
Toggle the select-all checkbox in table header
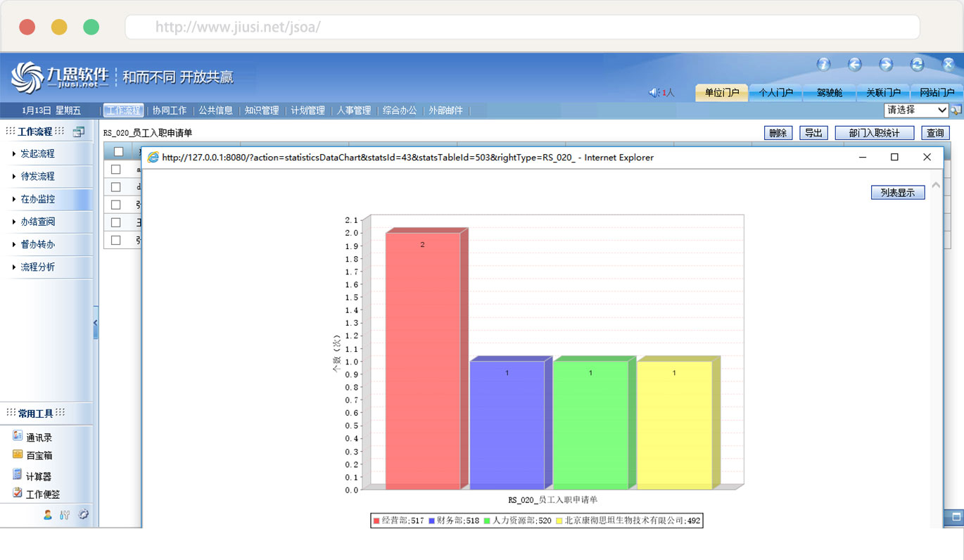(x=118, y=151)
